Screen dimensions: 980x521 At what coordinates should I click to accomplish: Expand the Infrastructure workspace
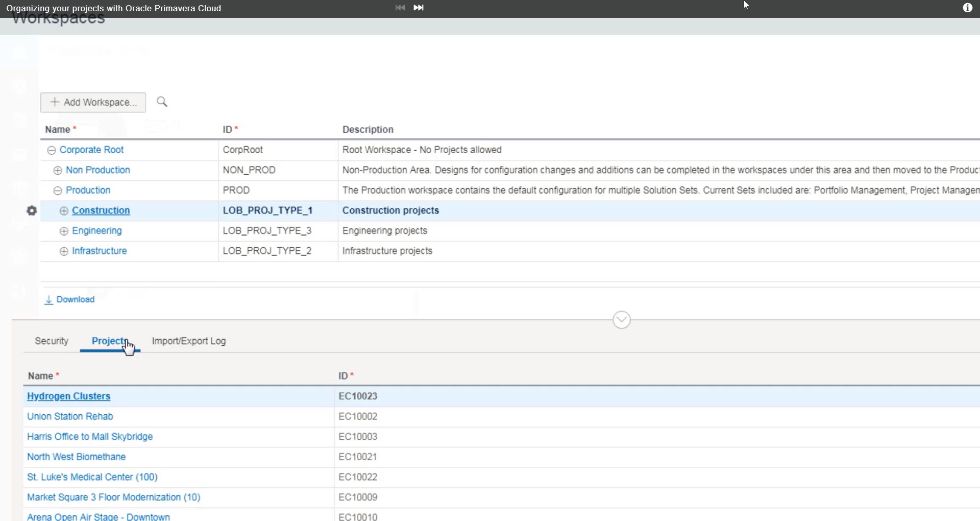pyautogui.click(x=63, y=251)
